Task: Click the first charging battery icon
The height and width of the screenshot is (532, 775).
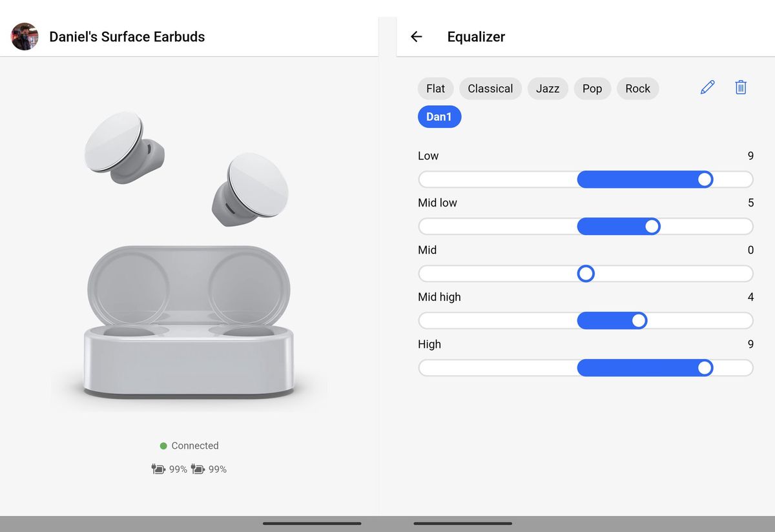Action: click(x=158, y=469)
